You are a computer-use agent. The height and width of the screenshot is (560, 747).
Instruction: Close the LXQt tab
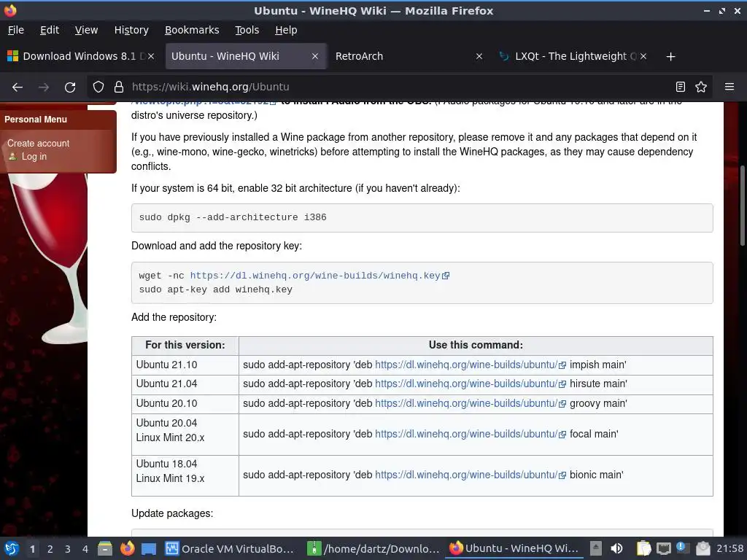pos(643,56)
